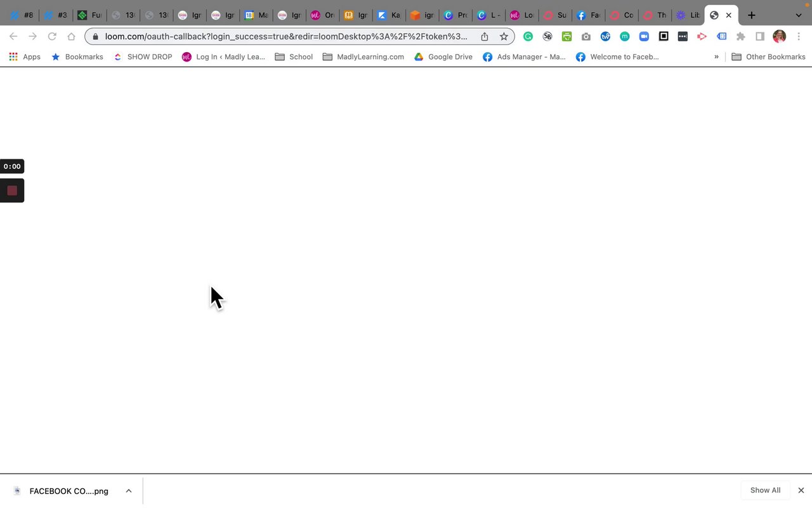Open Log In ‹ Madly Lea... bookmark

pos(223,57)
